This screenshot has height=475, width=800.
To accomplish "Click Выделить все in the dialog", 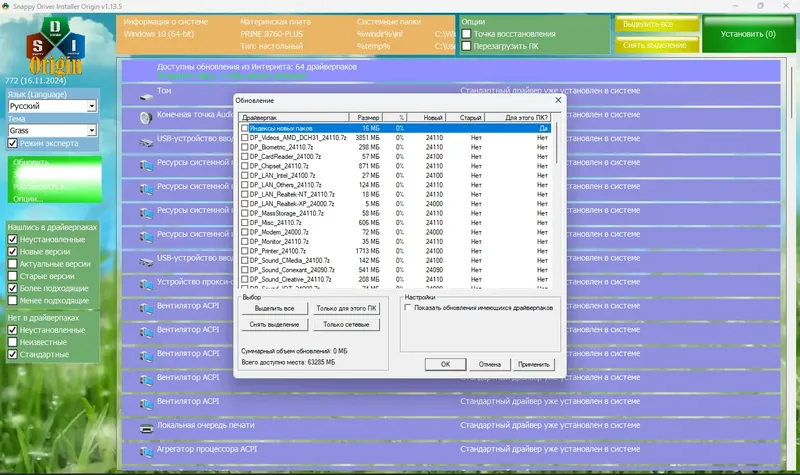I will coord(274,309).
